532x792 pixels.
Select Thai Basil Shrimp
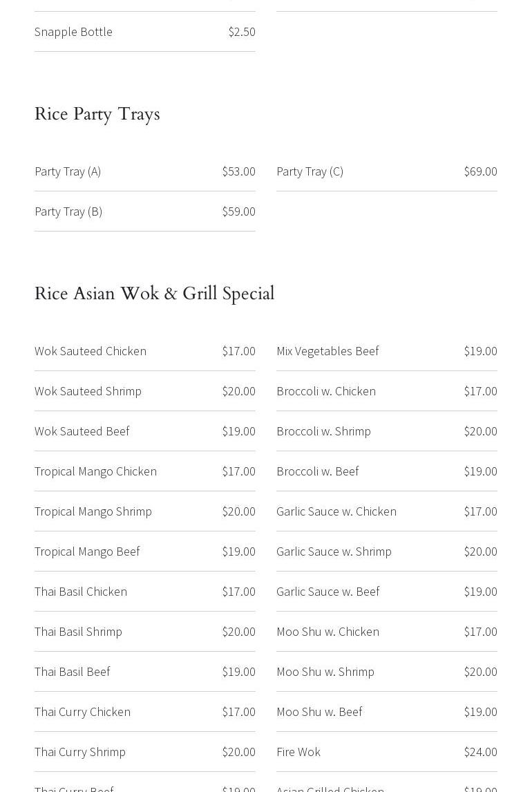tap(78, 632)
